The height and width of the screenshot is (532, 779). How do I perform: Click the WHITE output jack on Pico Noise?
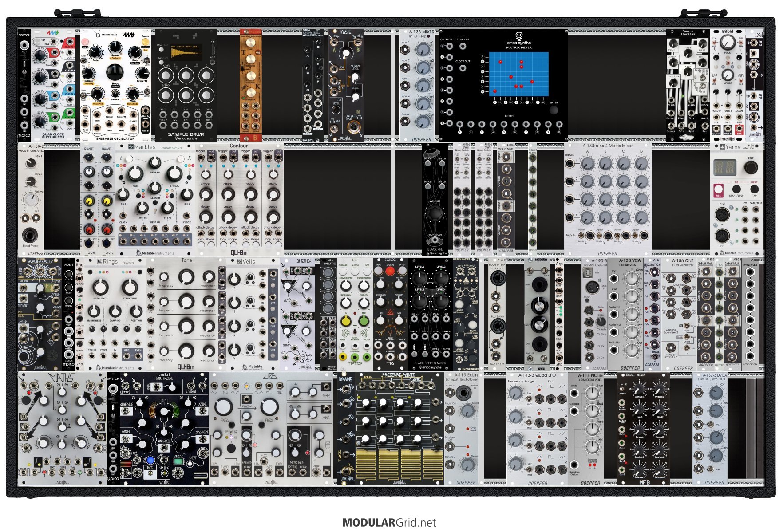69,343
